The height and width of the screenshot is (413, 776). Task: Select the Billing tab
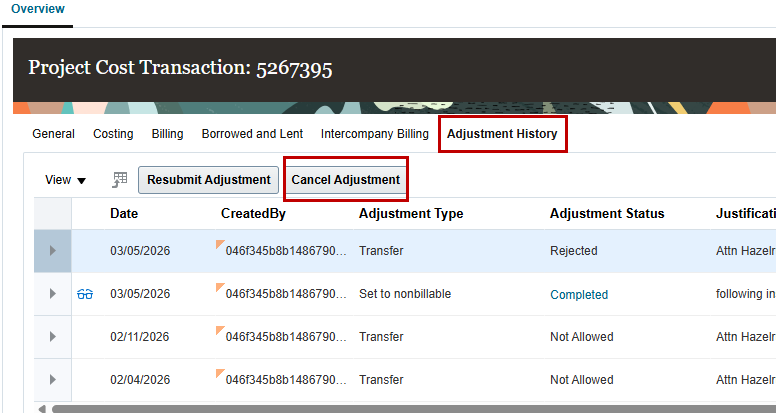[167, 134]
